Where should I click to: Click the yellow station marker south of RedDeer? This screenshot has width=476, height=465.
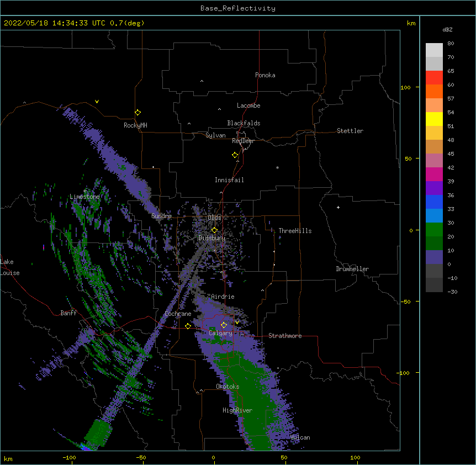tap(235, 155)
